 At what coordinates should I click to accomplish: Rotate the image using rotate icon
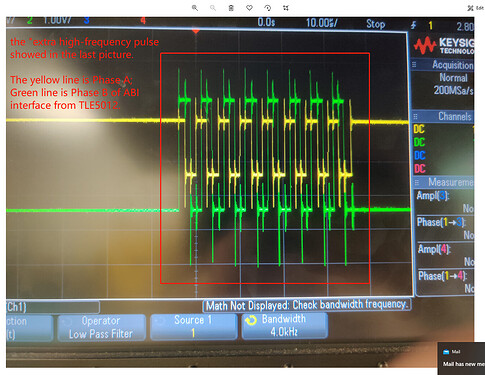(267, 8)
